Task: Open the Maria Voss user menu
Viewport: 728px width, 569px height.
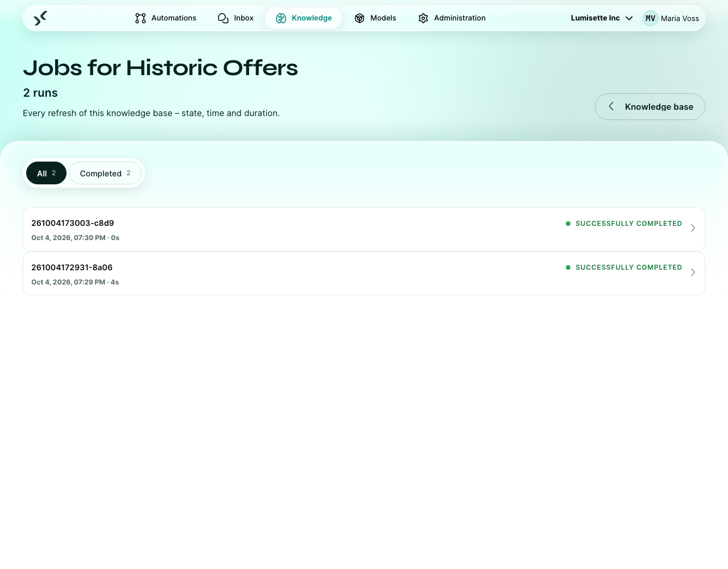Action: (671, 18)
